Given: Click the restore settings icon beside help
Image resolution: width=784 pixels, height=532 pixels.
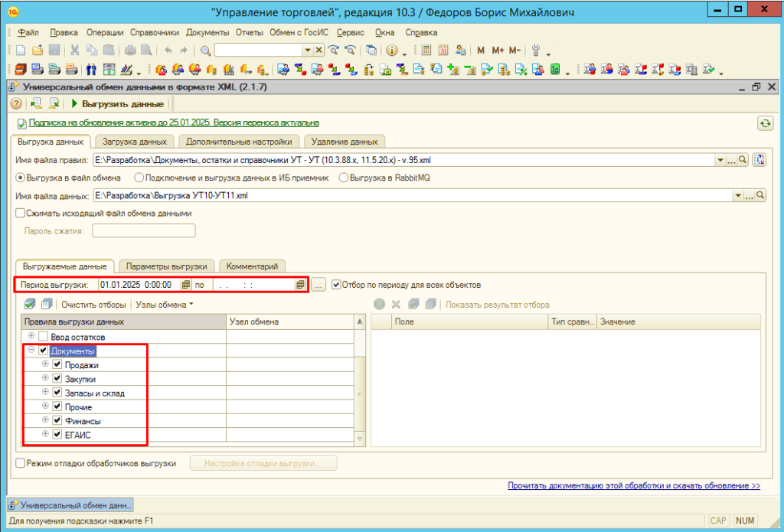Looking at the screenshot, I should [35, 104].
